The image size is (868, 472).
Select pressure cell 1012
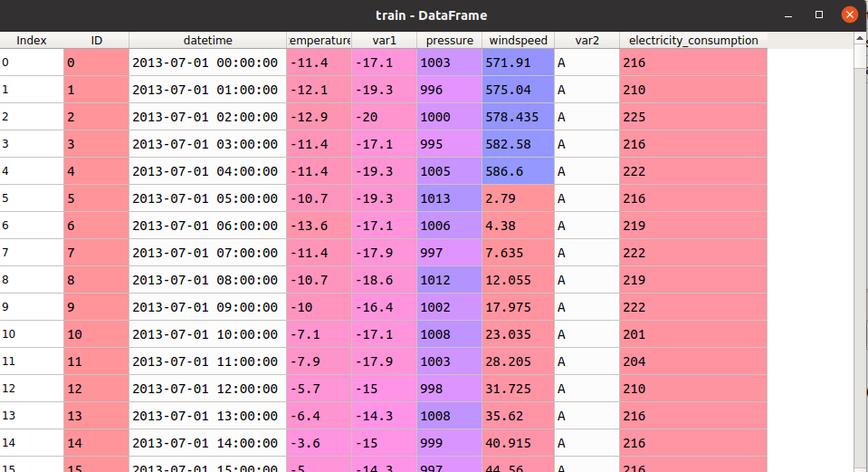pyautogui.click(x=450, y=280)
